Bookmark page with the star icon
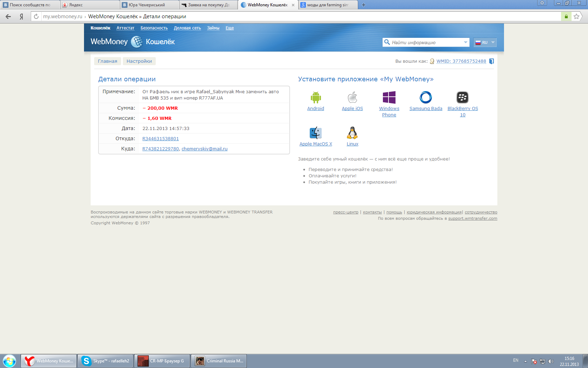The height and width of the screenshot is (368, 588). pos(576,16)
